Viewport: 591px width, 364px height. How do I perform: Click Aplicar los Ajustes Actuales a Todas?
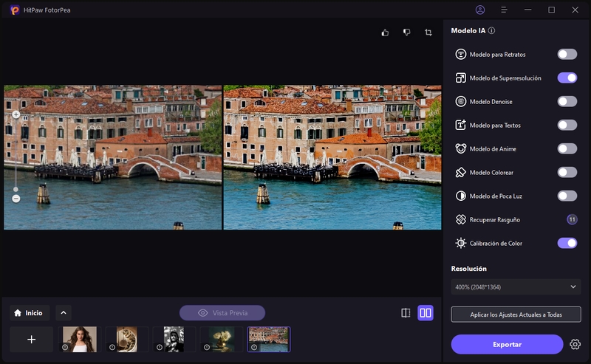pyautogui.click(x=516, y=315)
